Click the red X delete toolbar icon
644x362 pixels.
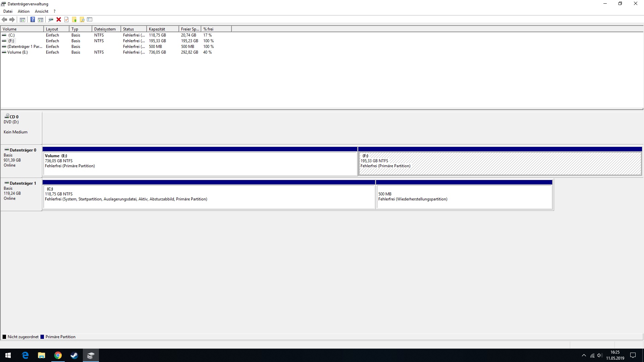pyautogui.click(x=59, y=19)
